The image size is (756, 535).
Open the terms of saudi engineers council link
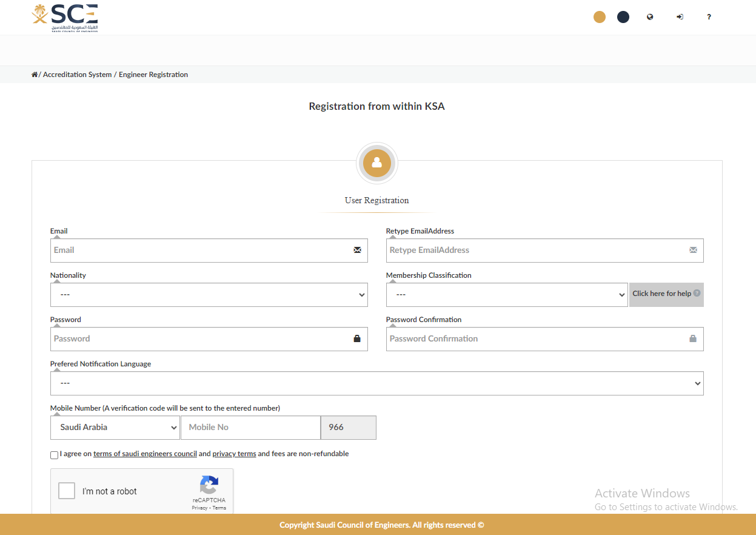coord(145,453)
